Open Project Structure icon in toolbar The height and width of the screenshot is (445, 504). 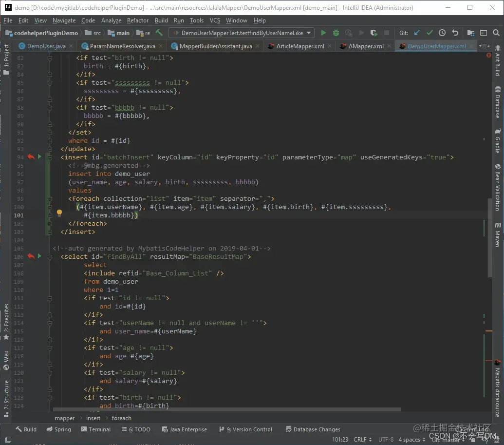[470, 33]
